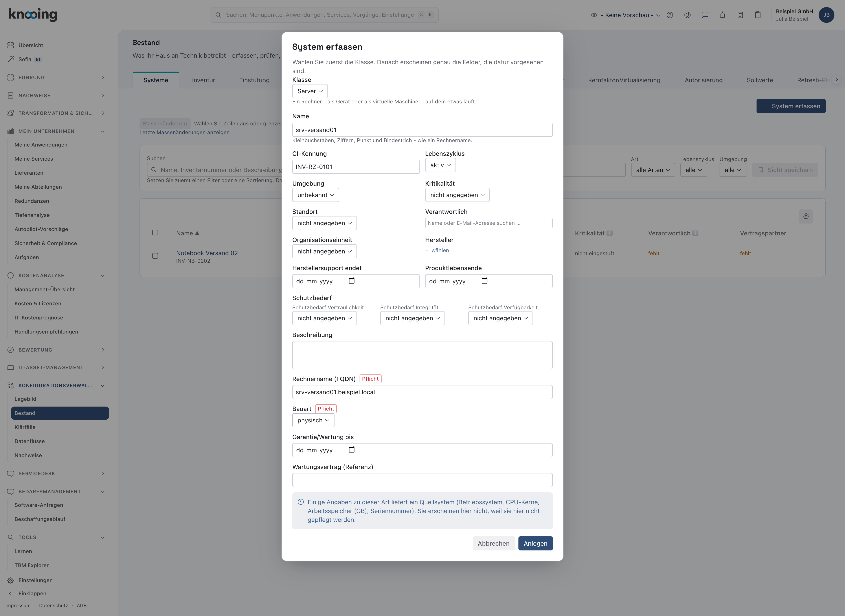Click the knooing logo
The height and width of the screenshot is (616, 845).
[x=33, y=15]
